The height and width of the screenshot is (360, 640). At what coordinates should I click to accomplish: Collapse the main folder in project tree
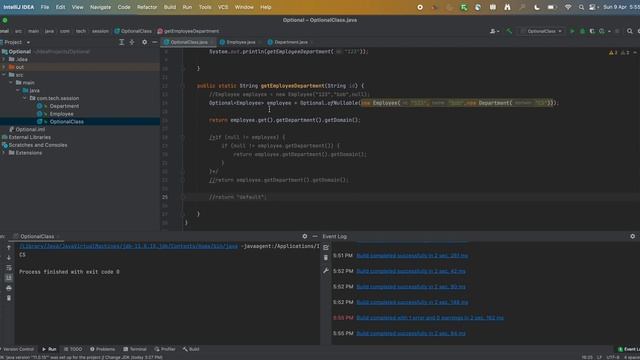pyautogui.click(x=11, y=82)
